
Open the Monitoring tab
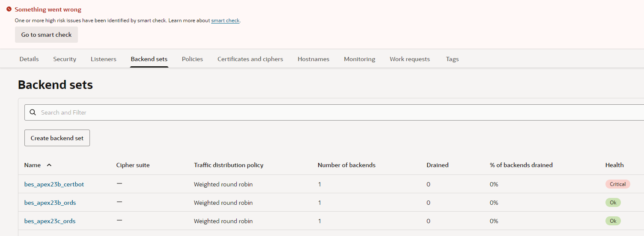click(x=359, y=59)
